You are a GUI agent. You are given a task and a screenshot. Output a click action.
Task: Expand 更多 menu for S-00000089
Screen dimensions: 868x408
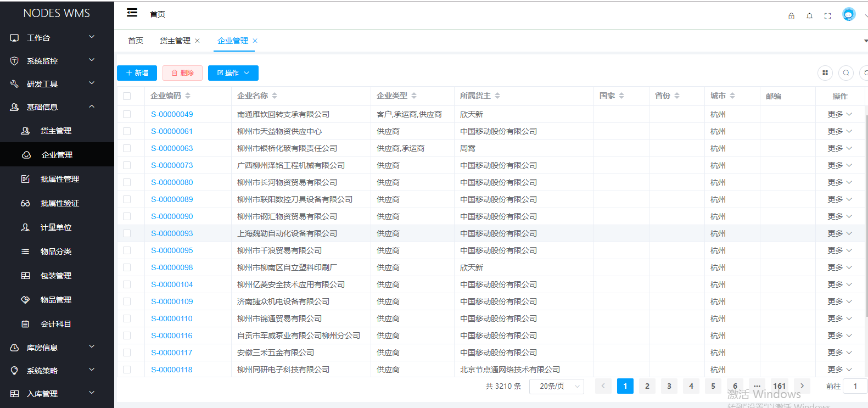(x=840, y=199)
